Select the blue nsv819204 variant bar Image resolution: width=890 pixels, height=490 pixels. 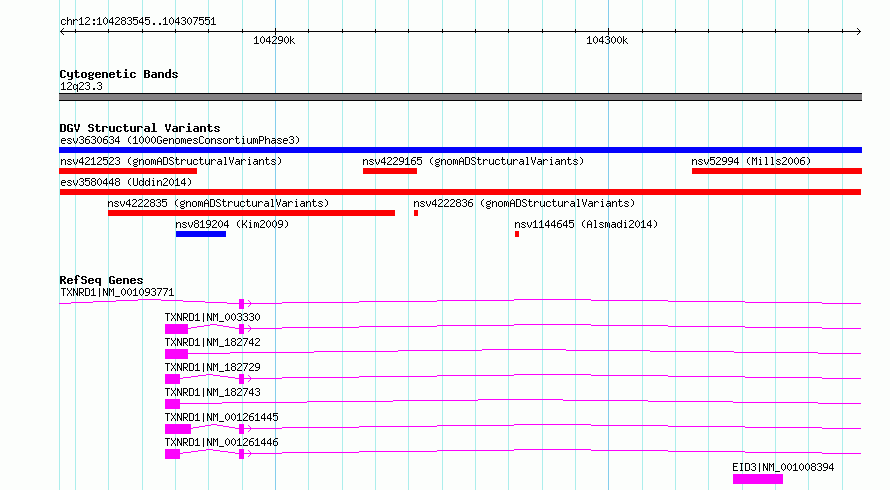click(201, 234)
